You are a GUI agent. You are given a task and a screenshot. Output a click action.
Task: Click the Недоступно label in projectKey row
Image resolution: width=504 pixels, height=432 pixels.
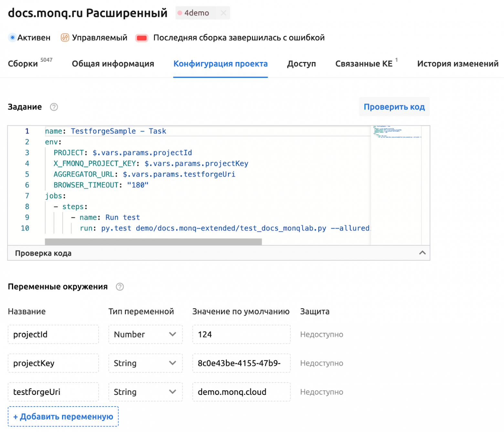321,363
